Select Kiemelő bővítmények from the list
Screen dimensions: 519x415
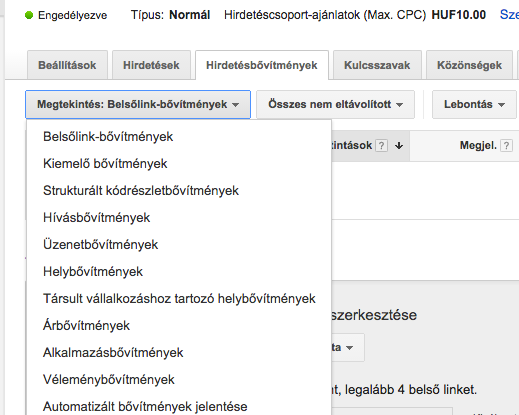pyautogui.click(x=105, y=164)
